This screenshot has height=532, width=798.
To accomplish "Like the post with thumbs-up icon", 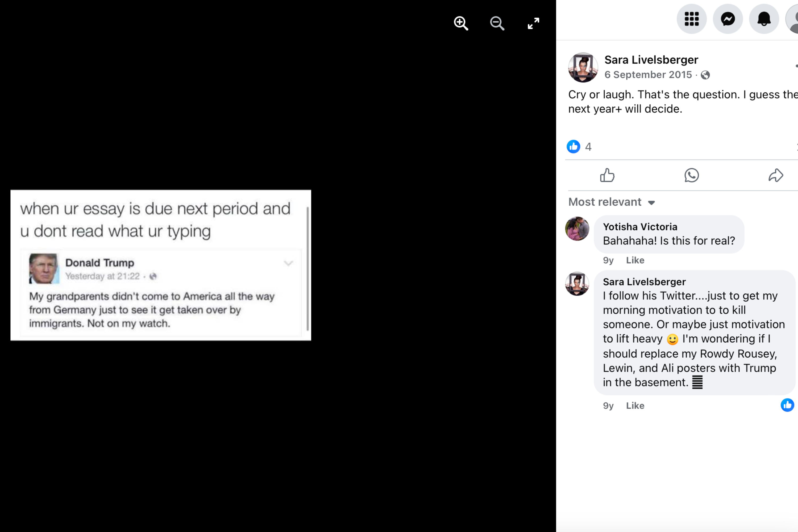I will 607,175.
